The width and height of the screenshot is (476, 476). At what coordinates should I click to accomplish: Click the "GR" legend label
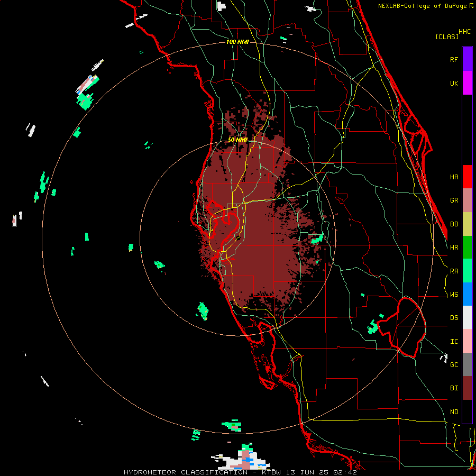pos(454,200)
